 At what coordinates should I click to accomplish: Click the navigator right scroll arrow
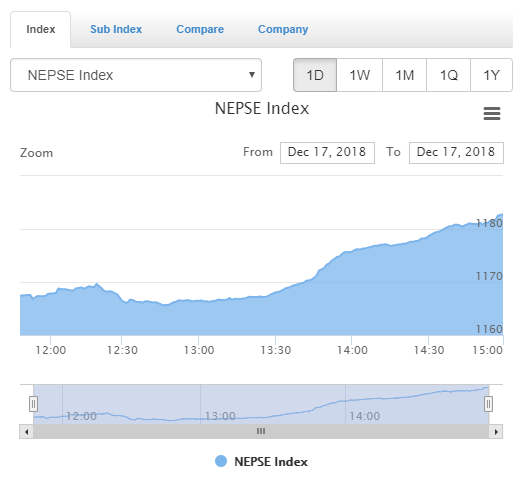(x=496, y=432)
